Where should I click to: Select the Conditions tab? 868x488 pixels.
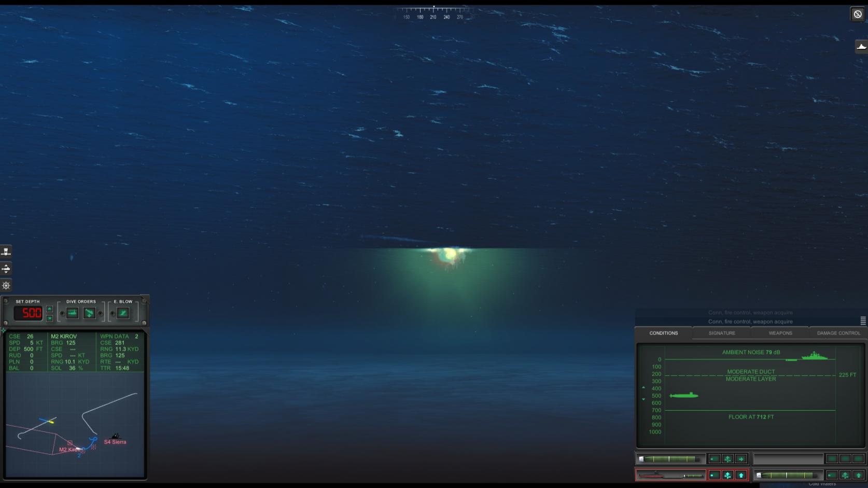pyautogui.click(x=663, y=333)
